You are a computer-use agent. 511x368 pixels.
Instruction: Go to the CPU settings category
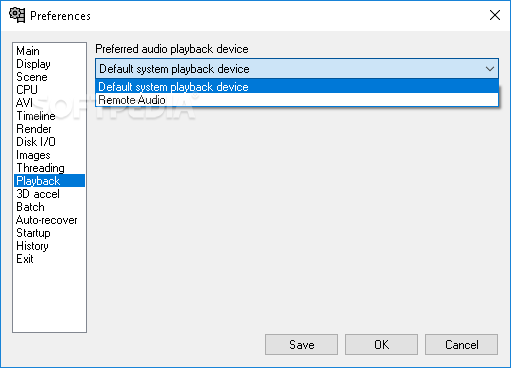coord(27,90)
